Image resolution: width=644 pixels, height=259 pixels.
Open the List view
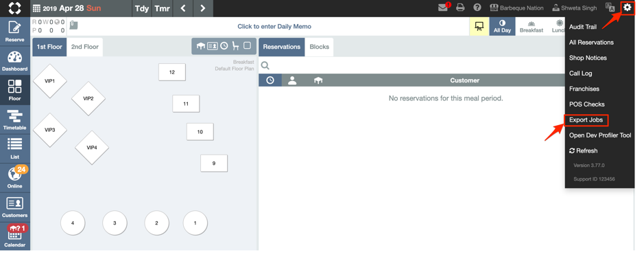[x=15, y=148]
